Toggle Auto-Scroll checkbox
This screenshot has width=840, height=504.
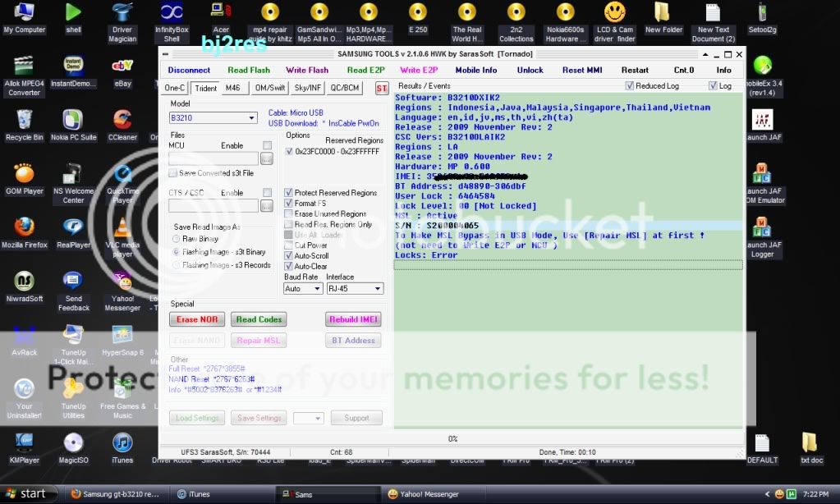(288, 256)
